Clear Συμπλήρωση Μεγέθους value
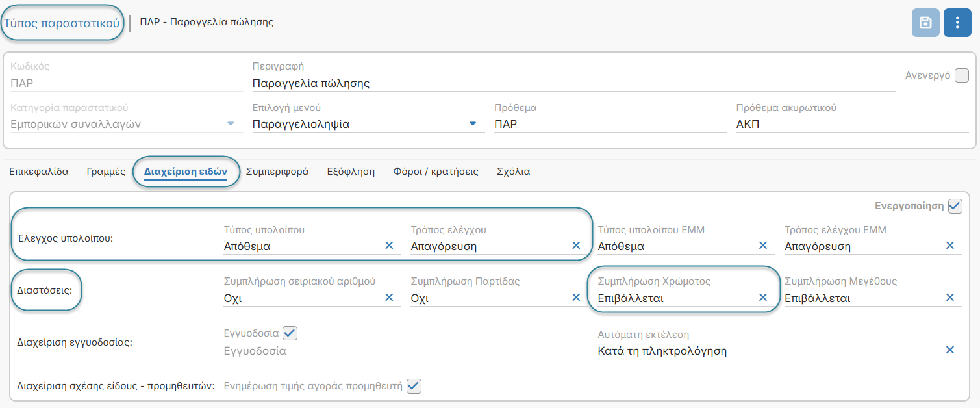This screenshot has width=980, height=408. pos(950,298)
